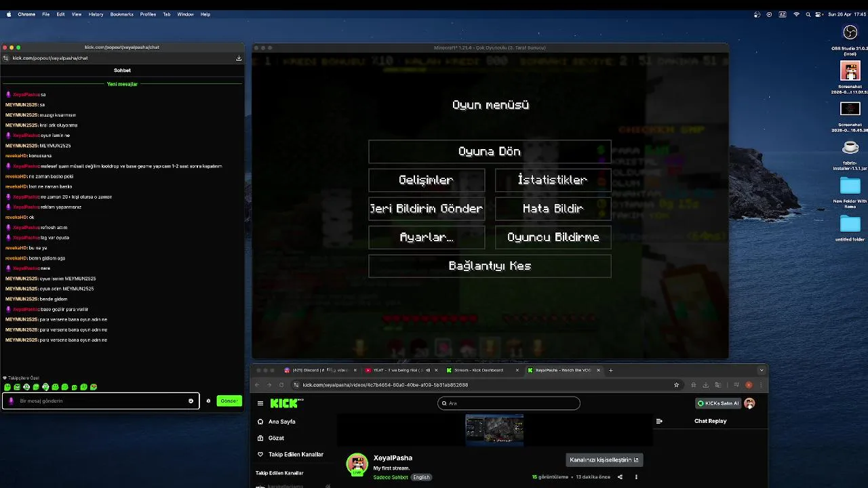Screen dimensions: 868x488
Task: Click Geri Bildirim Gönder button
Action: click(x=427, y=209)
